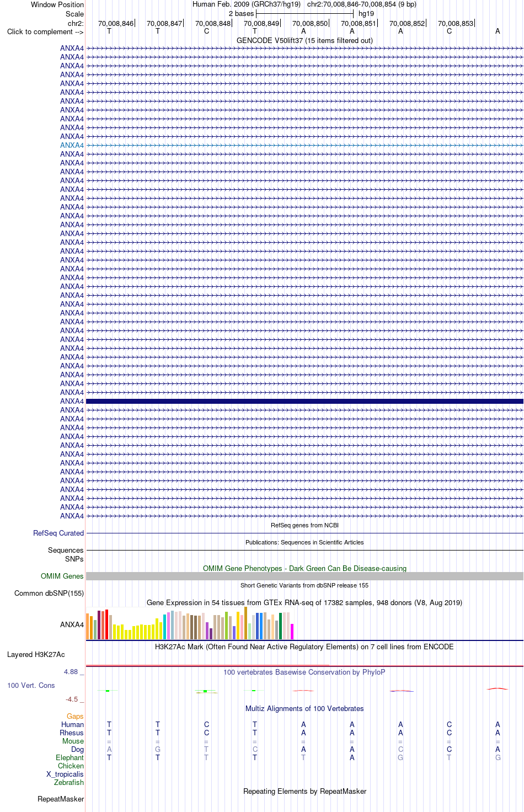Viewport: 524px width, 812px height.
Task: Open 100 vertebrates Basewise Conservation by PhyloP
Action: pos(304,672)
